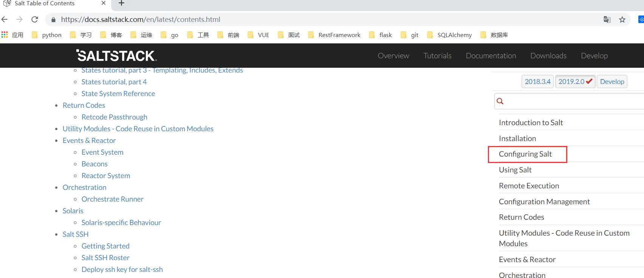644x278 pixels.
Task: Switch to version 2019.2.0
Action: 575,81
